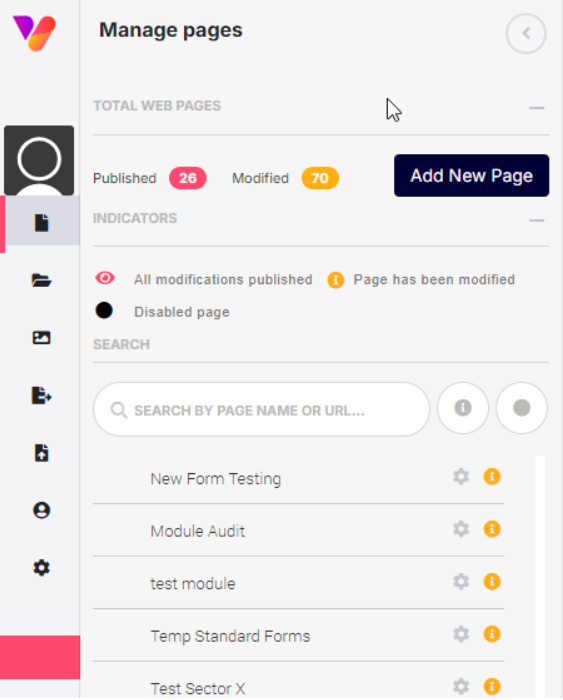Focus the search by page name field
This screenshot has height=700, width=563.
[x=261, y=409]
